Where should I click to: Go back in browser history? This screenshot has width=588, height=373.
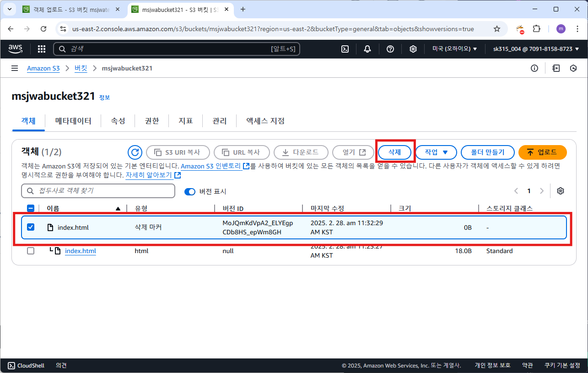(11, 29)
